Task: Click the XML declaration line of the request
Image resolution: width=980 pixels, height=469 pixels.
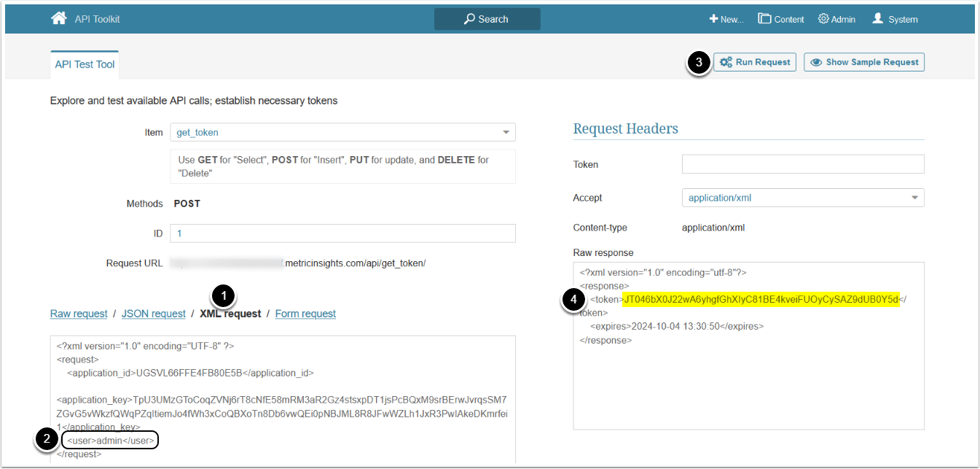Action: click(145, 346)
